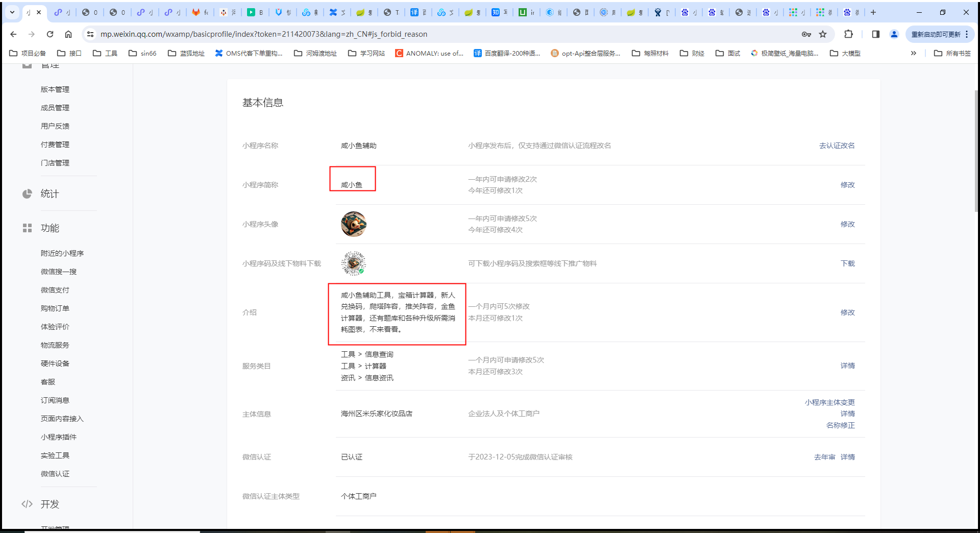Toggle the browser side panel
The image size is (980, 533).
click(x=876, y=34)
